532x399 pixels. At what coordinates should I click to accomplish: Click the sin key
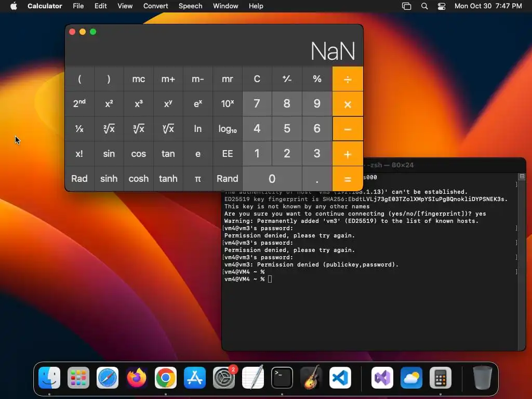click(x=109, y=154)
